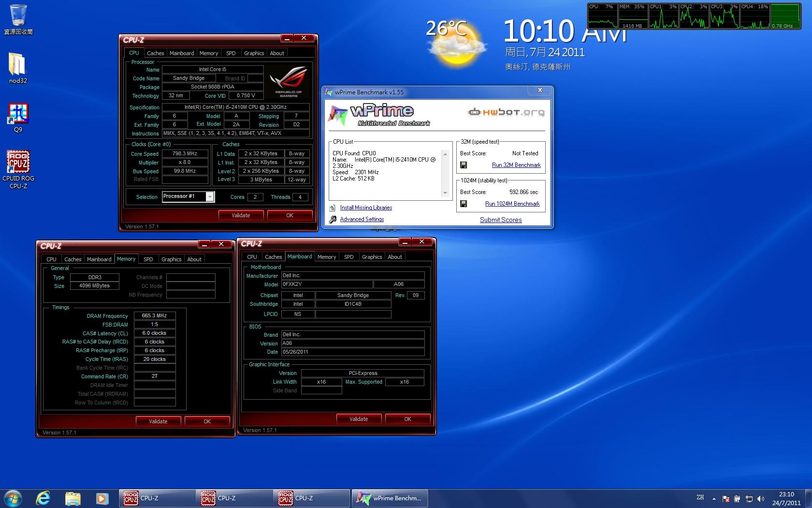Open Caches tab in CPU window
This screenshot has width=812, height=508.
156,53
